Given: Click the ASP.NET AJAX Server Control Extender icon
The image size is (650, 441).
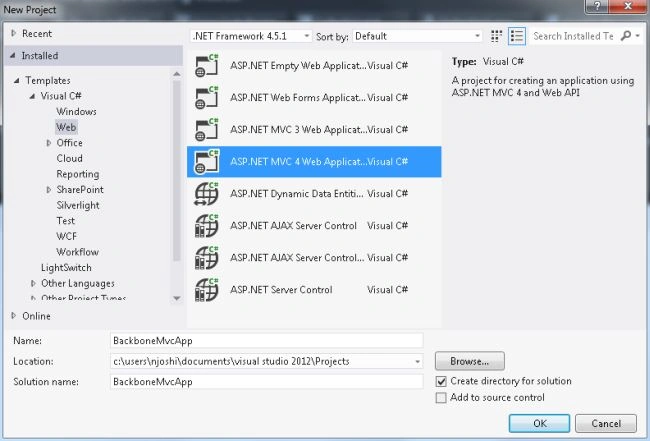Looking at the screenshot, I should coord(206,257).
